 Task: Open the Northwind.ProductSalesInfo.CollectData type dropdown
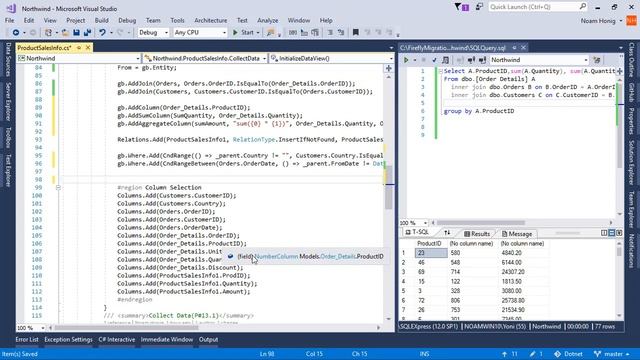(205, 58)
